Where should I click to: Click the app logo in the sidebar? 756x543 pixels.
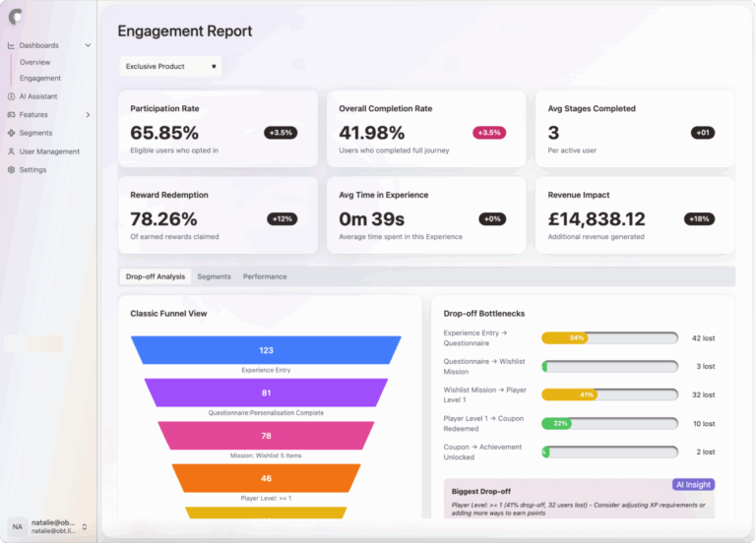tap(15, 17)
